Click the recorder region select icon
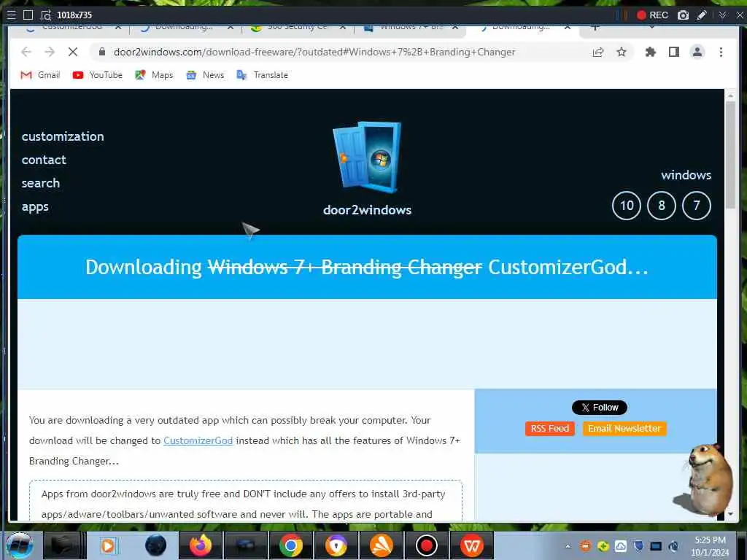 tap(46, 15)
